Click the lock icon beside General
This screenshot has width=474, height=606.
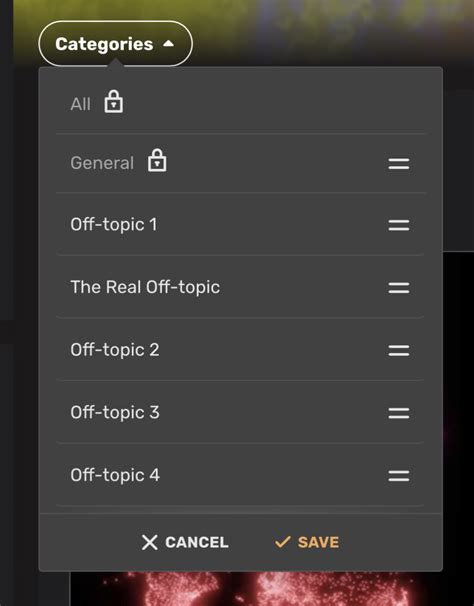[x=157, y=160]
